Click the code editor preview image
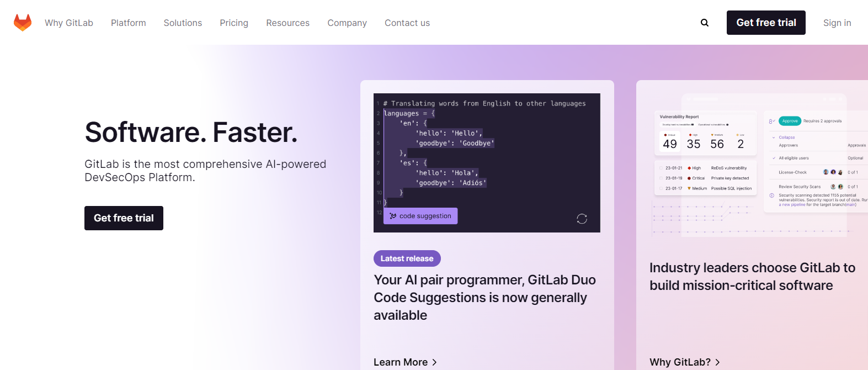Viewport: 868px width, 370px height. tap(487, 163)
